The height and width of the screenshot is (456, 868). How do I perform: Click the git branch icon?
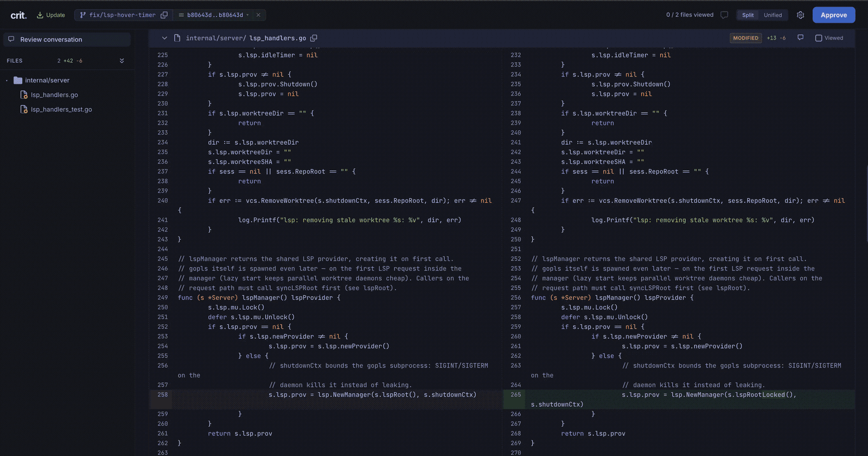(x=83, y=15)
